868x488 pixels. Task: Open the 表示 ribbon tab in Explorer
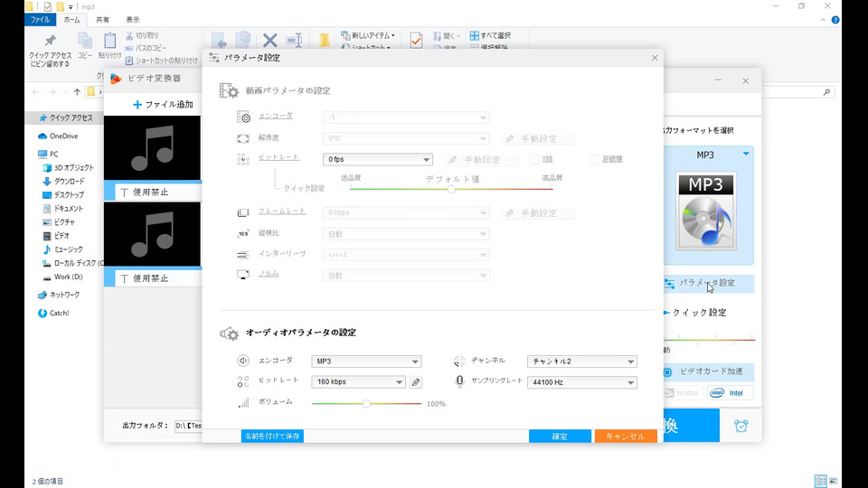(133, 19)
